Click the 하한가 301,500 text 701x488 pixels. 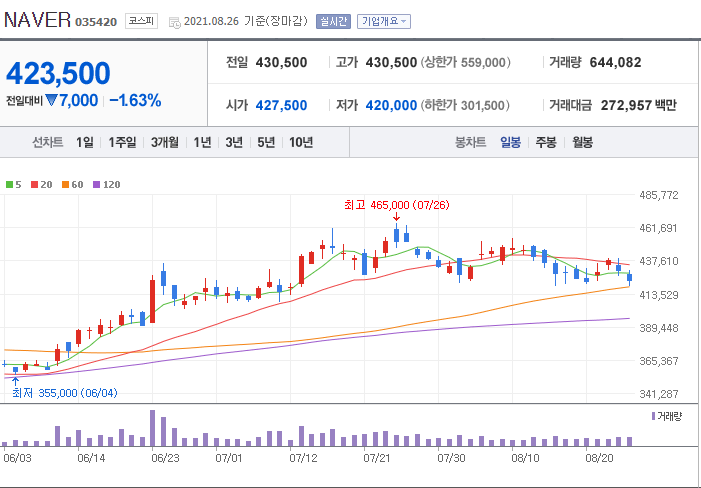click(x=465, y=105)
